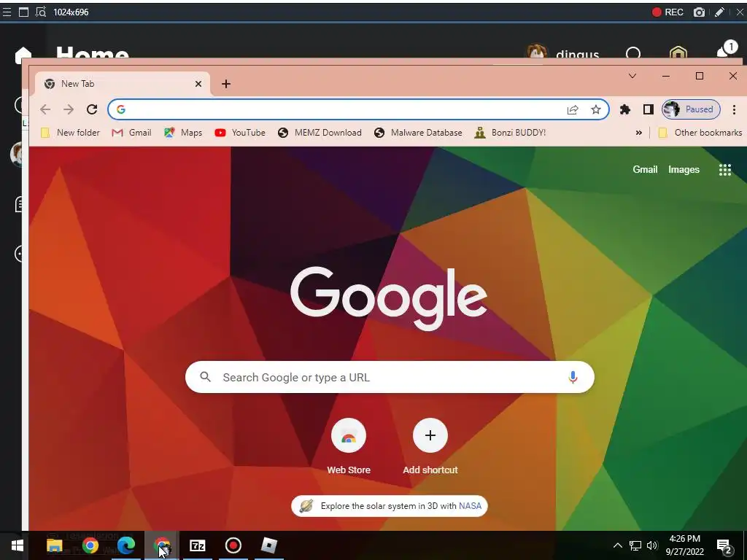Open the Malware Database bookmark

tap(418, 133)
